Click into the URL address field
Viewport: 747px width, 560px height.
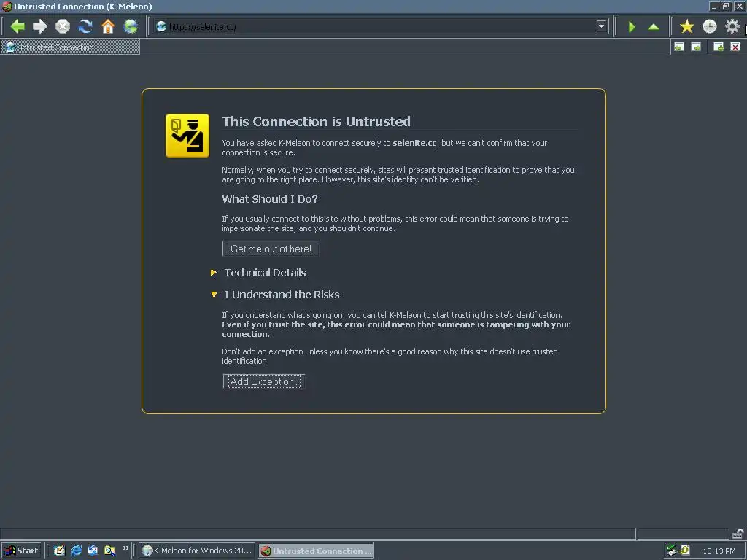pyautogui.click(x=381, y=27)
